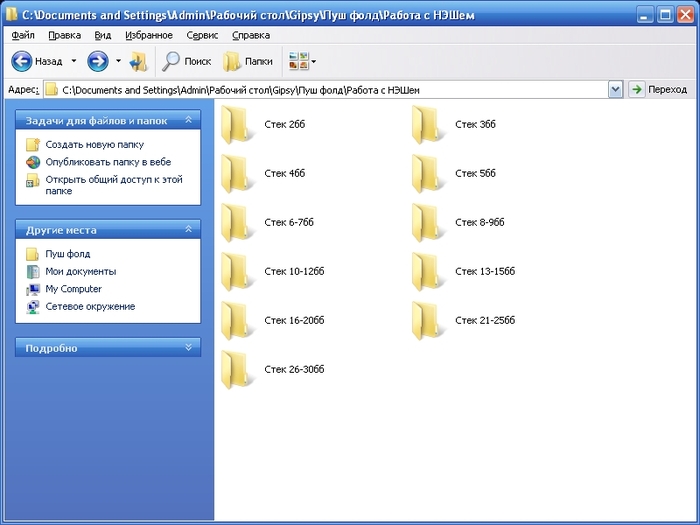Open Сетевое окружение link

click(90, 307)
